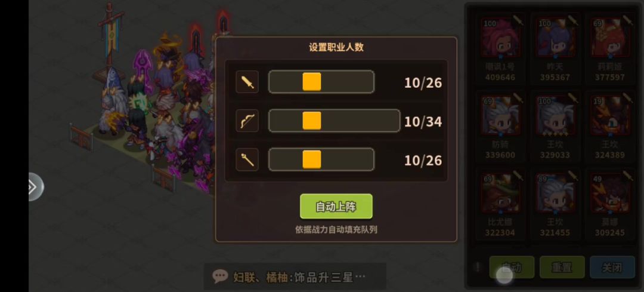
Task: Click the 关闭 close button
Action: click(612, 268)
